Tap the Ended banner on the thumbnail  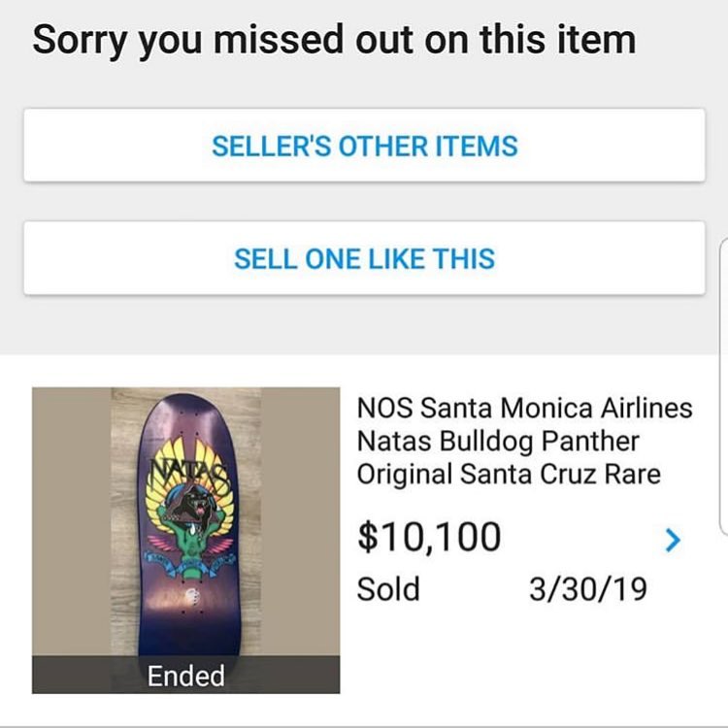point(185,676)
